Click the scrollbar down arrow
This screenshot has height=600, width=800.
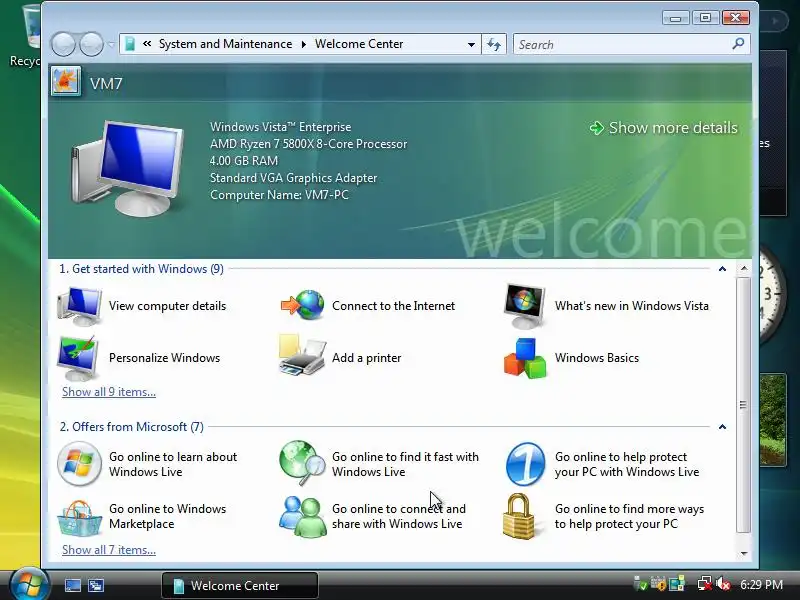[744, 553]
